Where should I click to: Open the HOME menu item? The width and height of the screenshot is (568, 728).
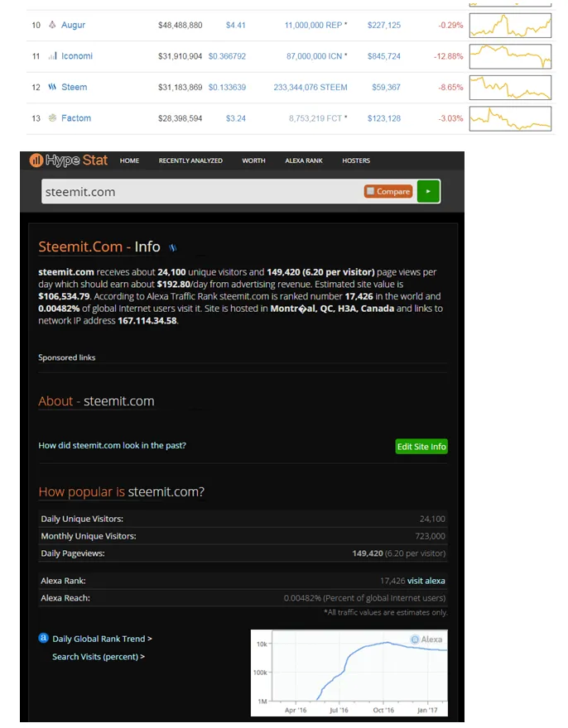click(x=129, y=160)
